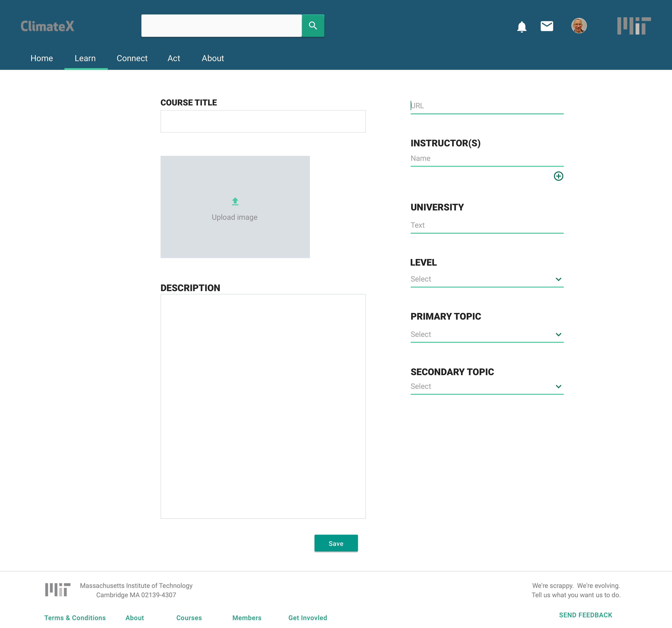672x628 pixels.
Task: Open Terms & Conditions footer link
Action: [x=75, y=618]
